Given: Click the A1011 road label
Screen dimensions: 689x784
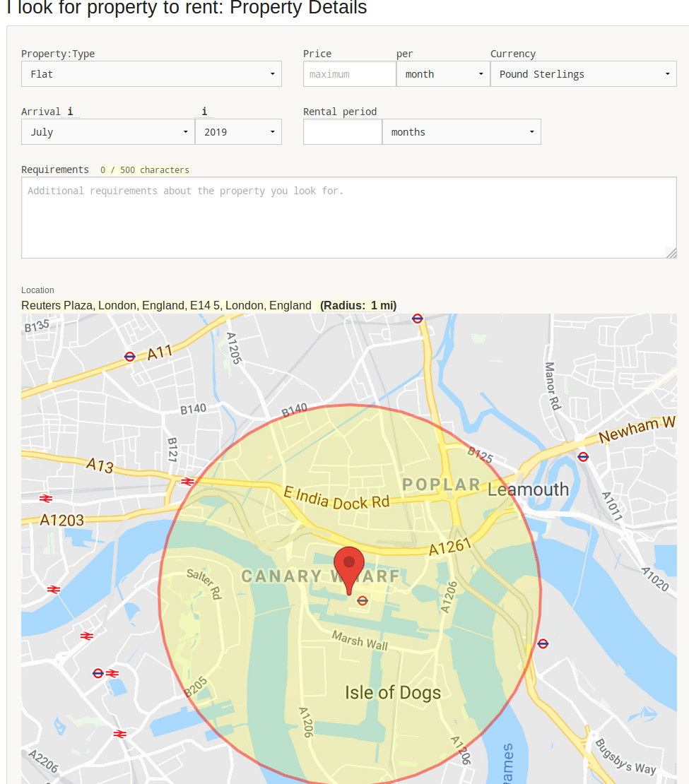Looking at the screenshot, I should click(613, 506).
